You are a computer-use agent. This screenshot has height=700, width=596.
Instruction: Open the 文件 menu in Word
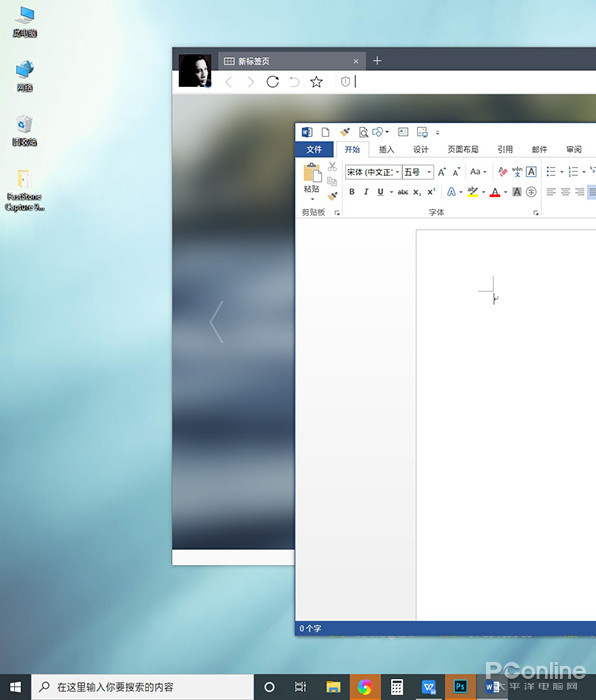point(314,150)
